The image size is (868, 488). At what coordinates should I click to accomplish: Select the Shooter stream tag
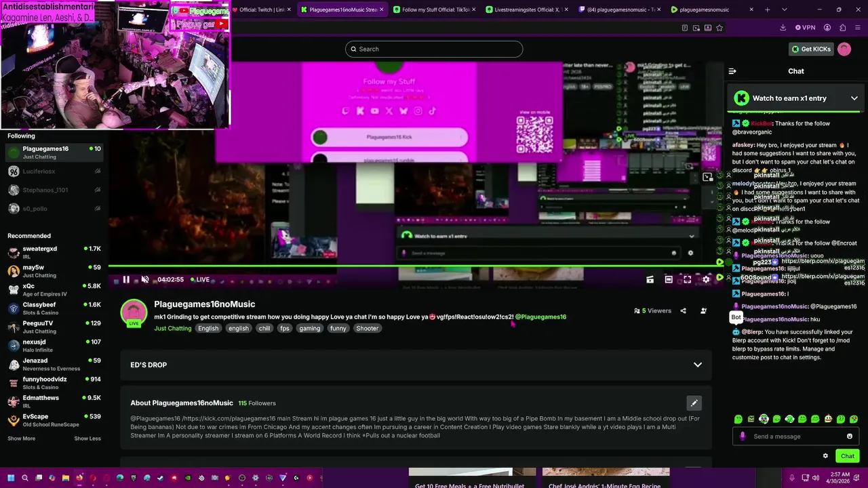[x=368, y=329]
